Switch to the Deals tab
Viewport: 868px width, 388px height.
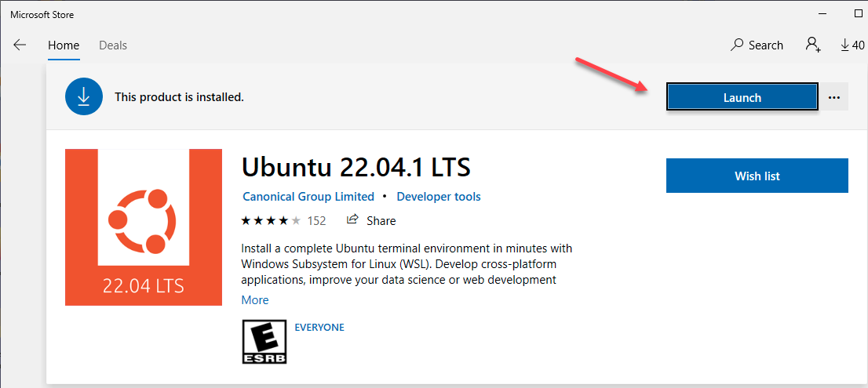click(113, 45)
